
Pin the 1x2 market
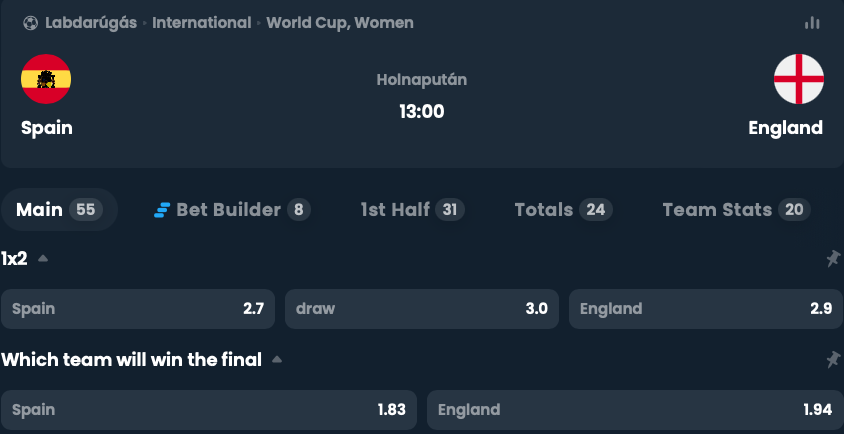click(833, 258)
